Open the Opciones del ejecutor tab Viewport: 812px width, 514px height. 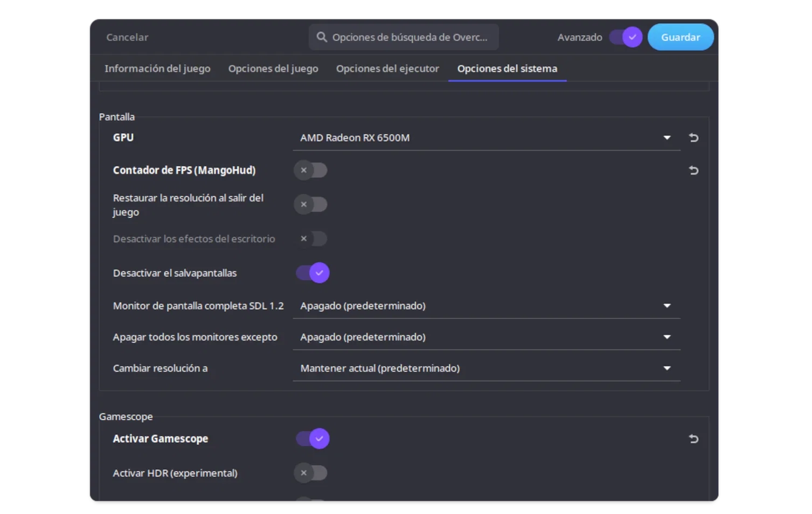click(x=387, y=69)
